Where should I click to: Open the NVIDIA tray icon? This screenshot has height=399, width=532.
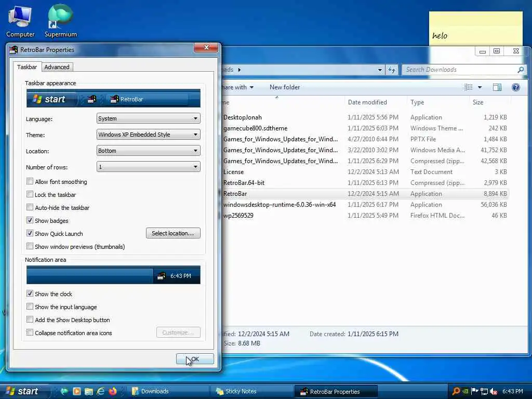click(x=465, y=391)
